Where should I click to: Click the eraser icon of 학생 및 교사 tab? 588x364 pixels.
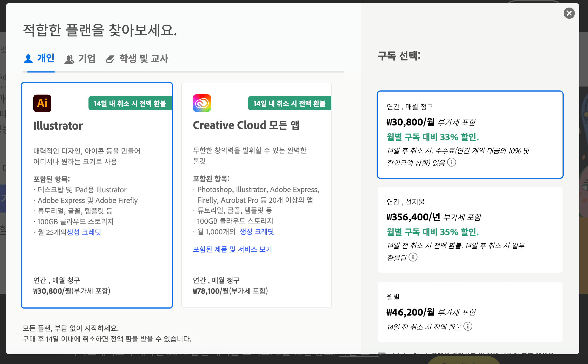pos(110,59)
